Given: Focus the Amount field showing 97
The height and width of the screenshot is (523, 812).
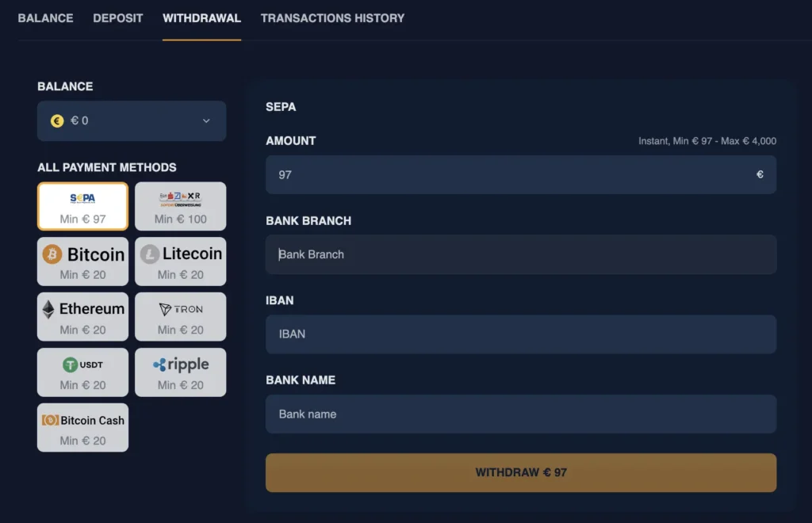Looking at the screenshot, I should [521, 175].
